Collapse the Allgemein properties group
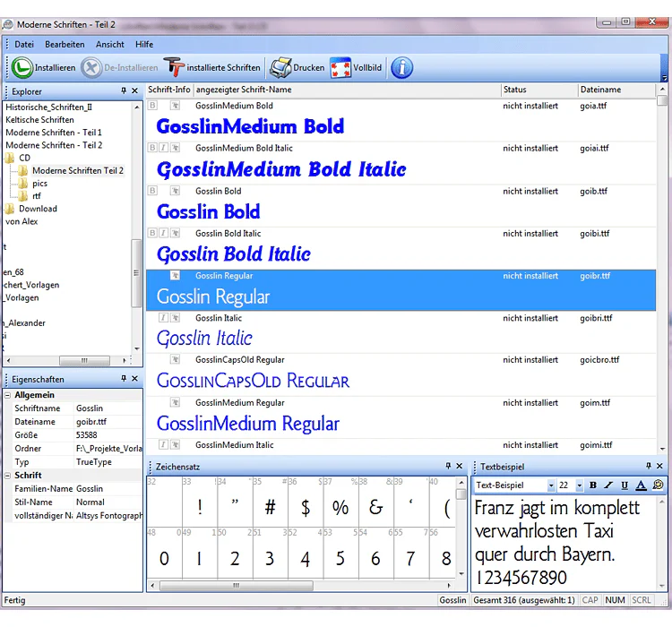Screen dimensions: 672x627 8,395
